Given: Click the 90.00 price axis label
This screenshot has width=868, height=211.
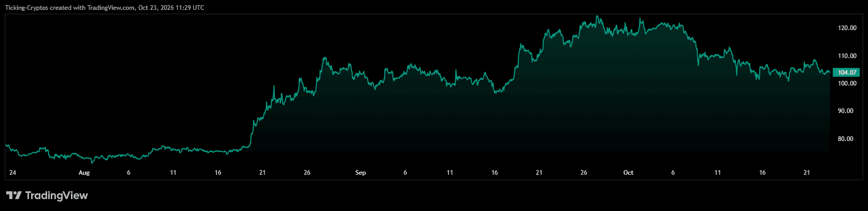Looking at the screenshot, I should (x=846, y=111).
